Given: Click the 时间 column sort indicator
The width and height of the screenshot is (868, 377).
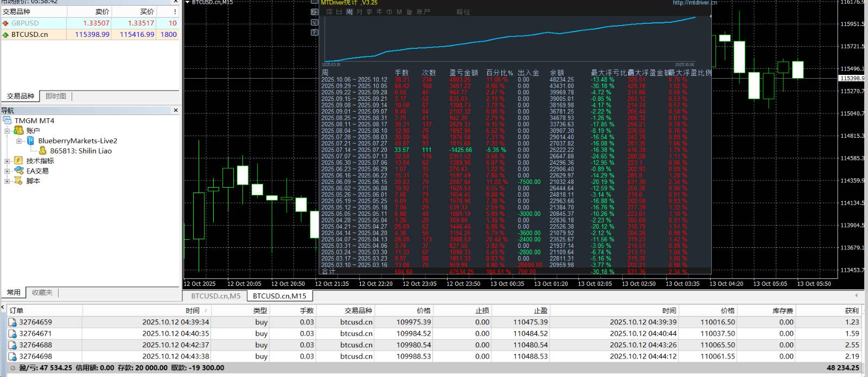Looking at the screenshot, I should click(x=205, y=311).
